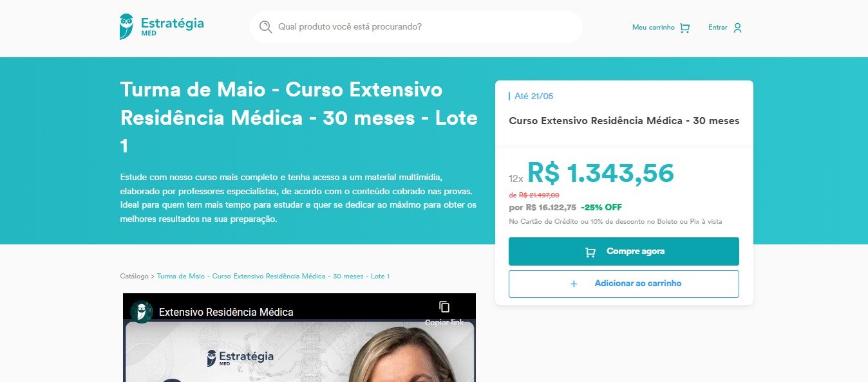Screen dimensions: 868x382
Task: Click the search magnifier icon
Action: [265, 26]
